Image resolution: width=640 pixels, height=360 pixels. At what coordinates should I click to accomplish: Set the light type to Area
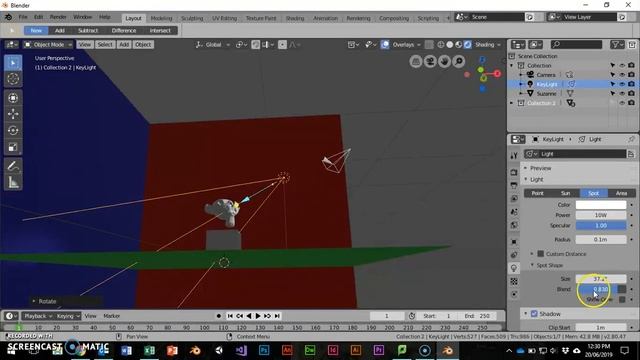(x=621, y=193)
